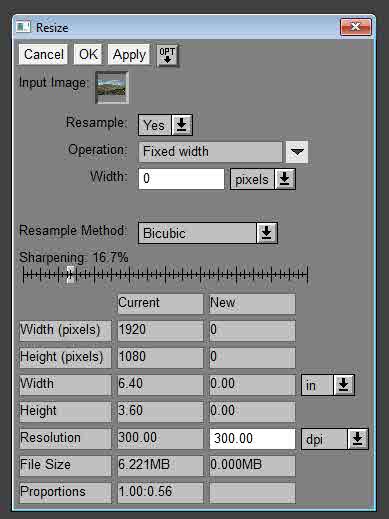389x519 pixels.
Task: Open the dpi resolution unit dropdown
Action: click(335, 439)
